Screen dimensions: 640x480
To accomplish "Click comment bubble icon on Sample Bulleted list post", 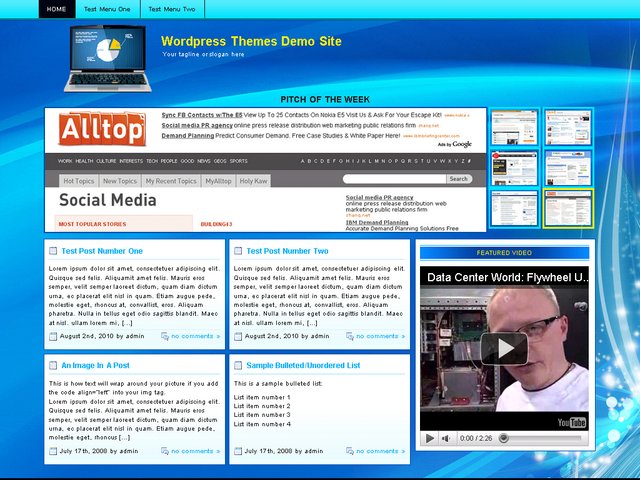I will (x=350, y=451).
